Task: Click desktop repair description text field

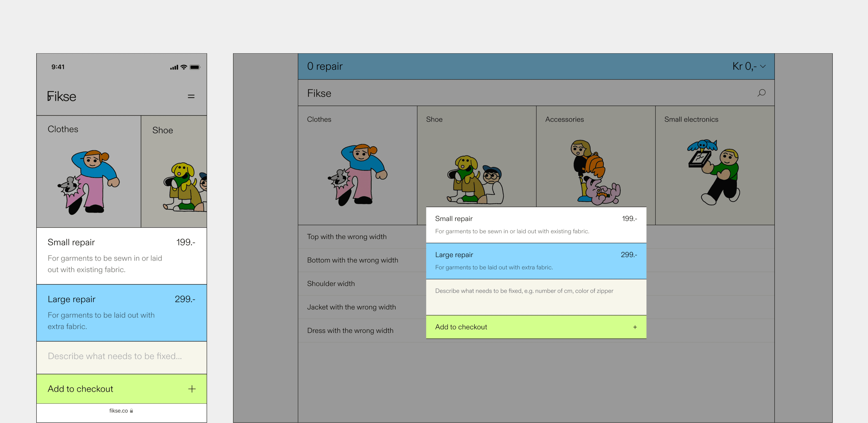Action: [536, 297]
